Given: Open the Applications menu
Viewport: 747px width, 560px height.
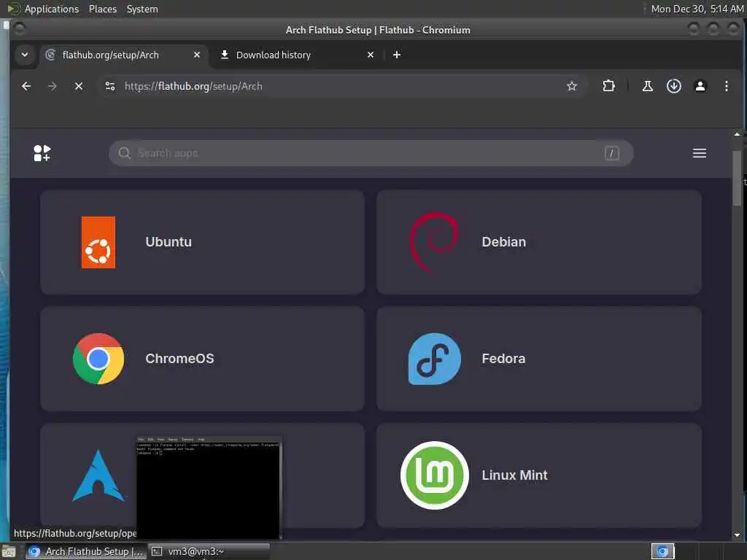Looking at the screenshot, I should [x=52, y=9].
